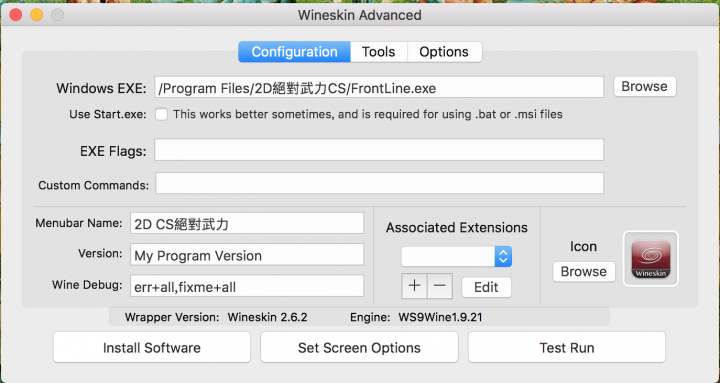Switch to the Configuration tab

pyautogui.click(x=294, y=51)
